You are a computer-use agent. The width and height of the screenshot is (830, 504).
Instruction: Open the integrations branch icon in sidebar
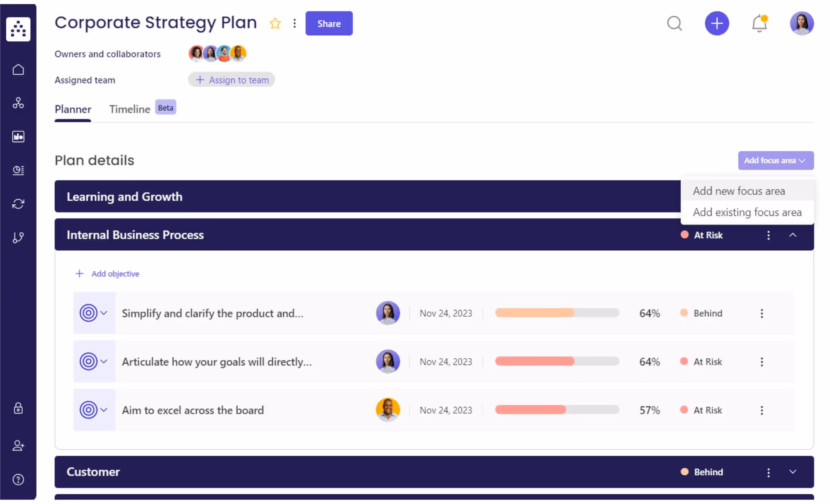pyautogui.click(x=18, y=237)
